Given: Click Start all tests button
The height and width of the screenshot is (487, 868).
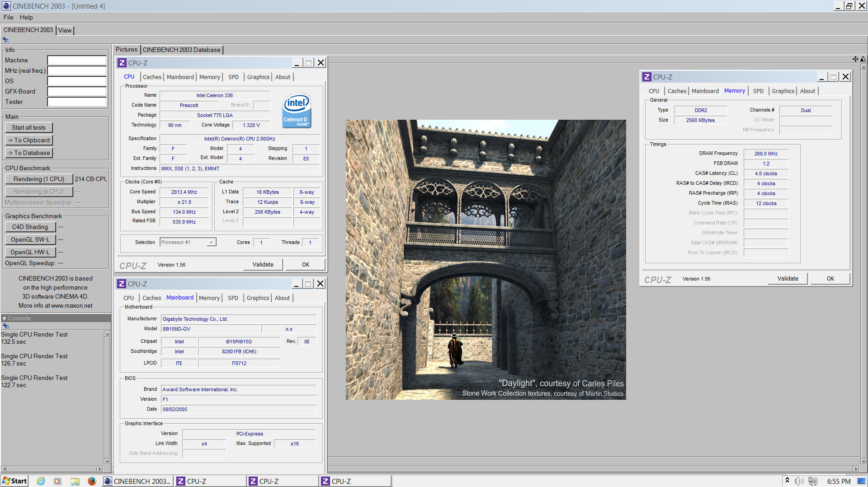Looking at the screenshot, I should point(28,128).
